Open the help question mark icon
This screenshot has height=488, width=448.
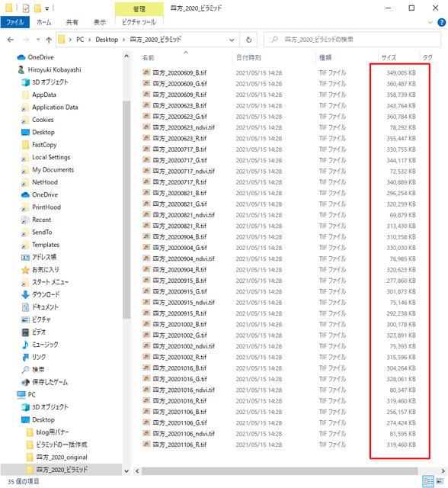click(x=441, y=22)
